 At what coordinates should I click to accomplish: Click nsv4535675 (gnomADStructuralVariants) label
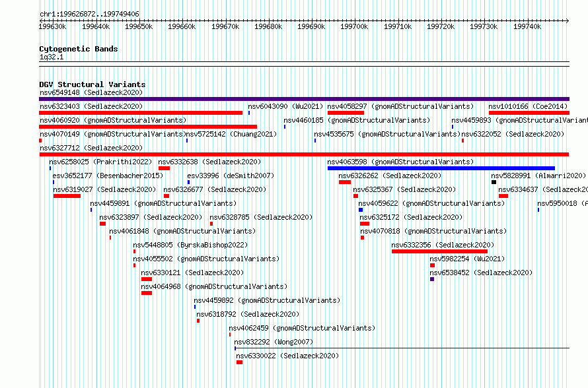[x=387, y=134]
